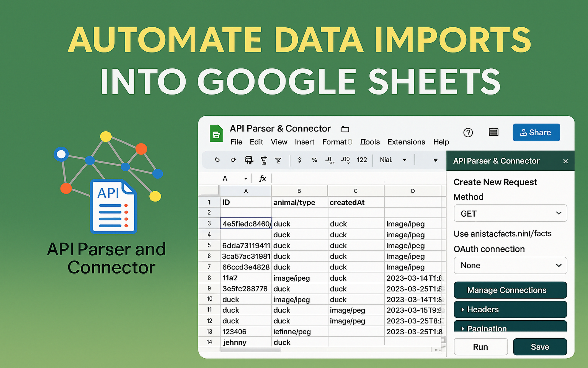
Task: Click the redo arrow in toolbar
Action: click(x=233, y=160)
